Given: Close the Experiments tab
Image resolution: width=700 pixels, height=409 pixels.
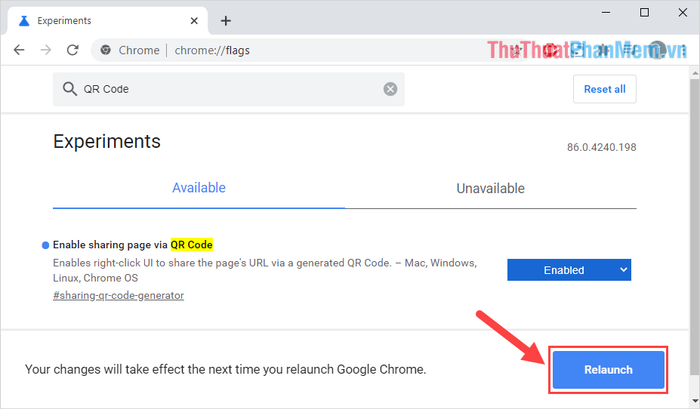Looking at the screenshot, I should [x=194, y=21].
